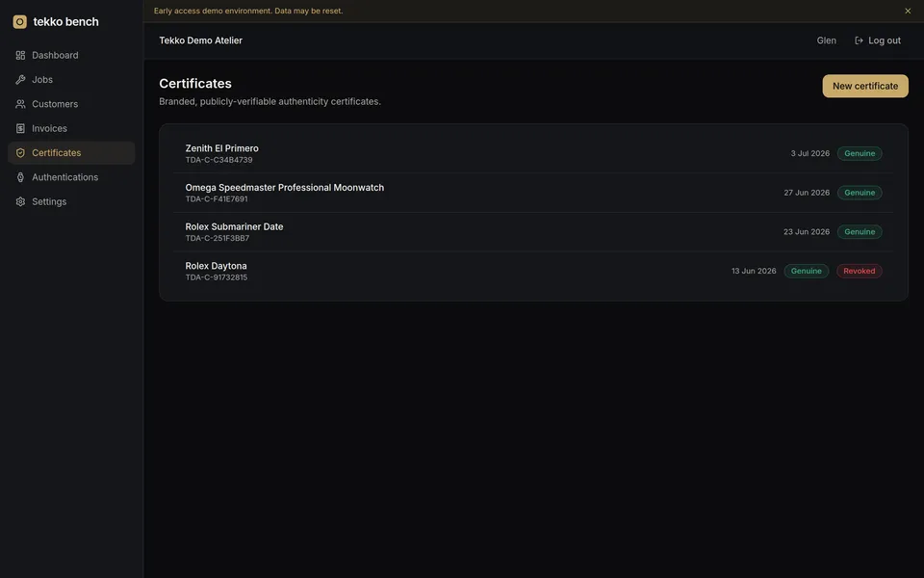Click the 3 Jul 2026 date
This screenshot has height=578, width=924.
[809, 153]
